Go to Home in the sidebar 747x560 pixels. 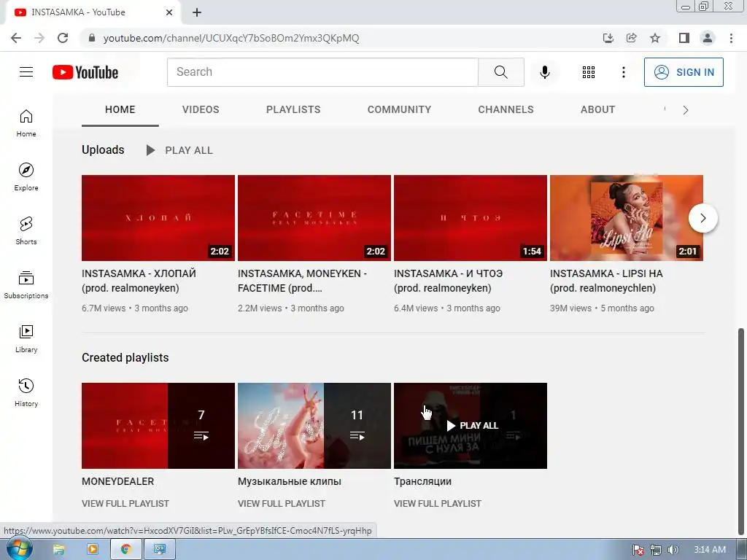[26, 123]
